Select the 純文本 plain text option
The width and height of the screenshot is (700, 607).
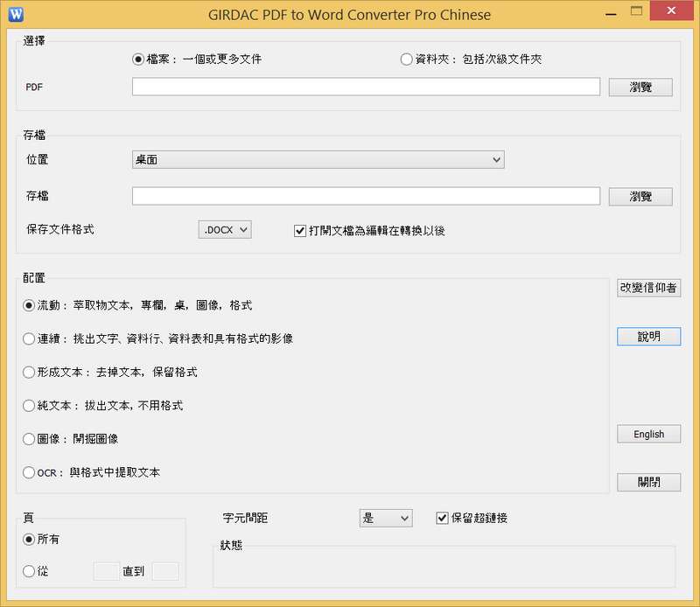(30, 406)
